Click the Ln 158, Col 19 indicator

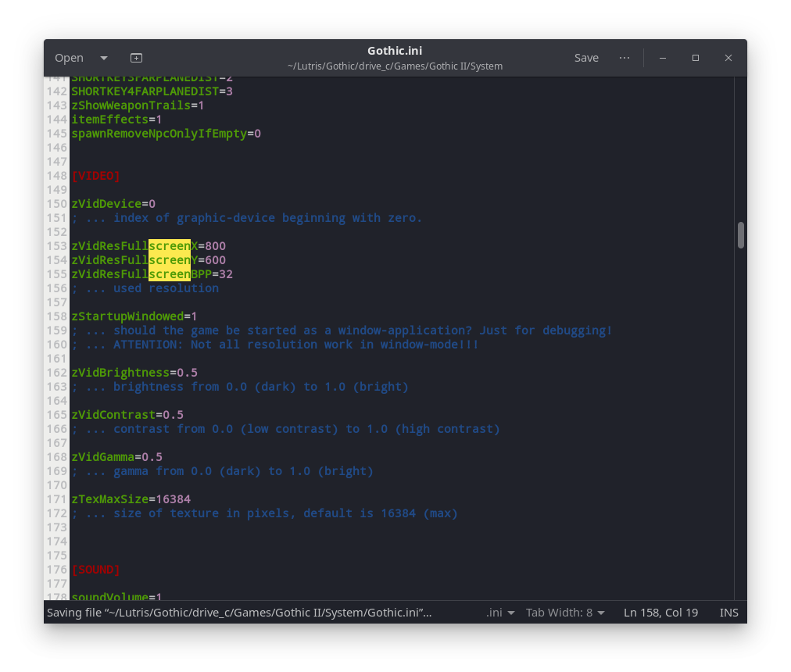pos(660,613)
